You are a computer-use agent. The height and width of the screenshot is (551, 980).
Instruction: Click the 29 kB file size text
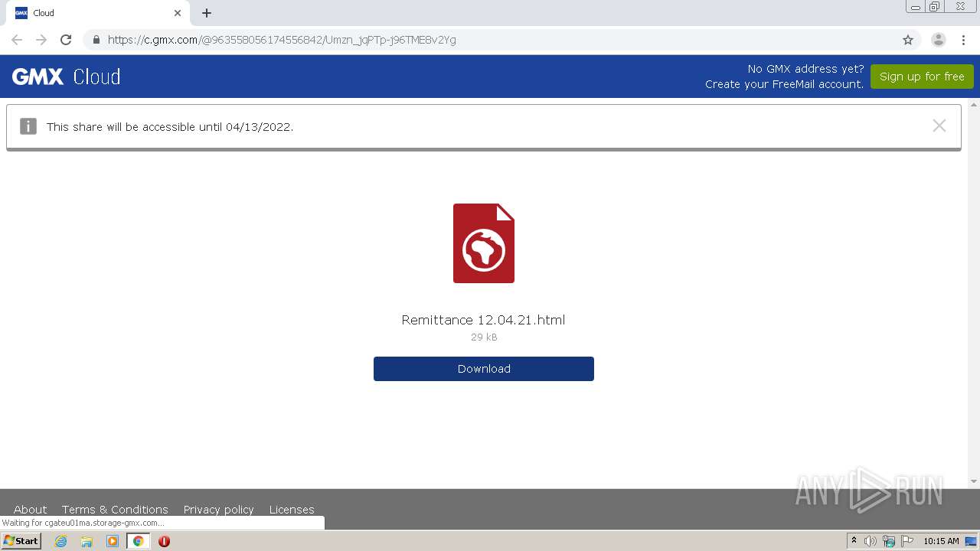[484, 337]
